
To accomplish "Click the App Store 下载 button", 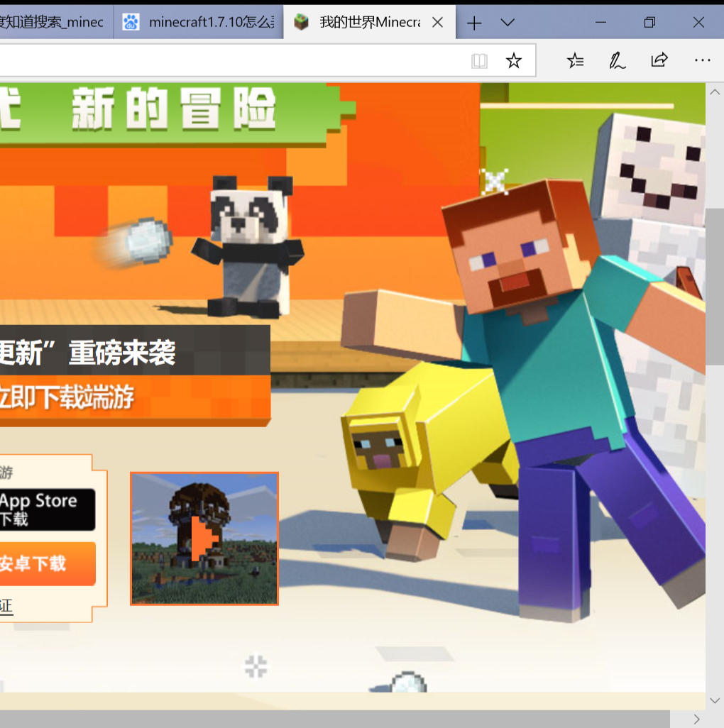I will pos(39,509).
